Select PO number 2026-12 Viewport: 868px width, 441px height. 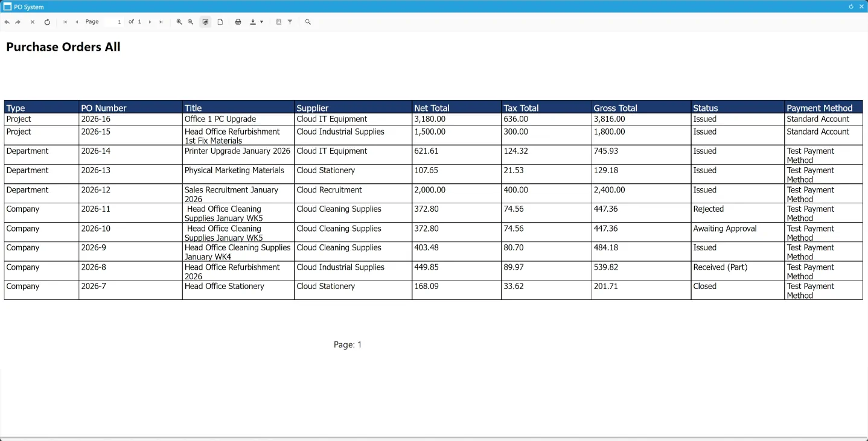[x=96, y=190]
